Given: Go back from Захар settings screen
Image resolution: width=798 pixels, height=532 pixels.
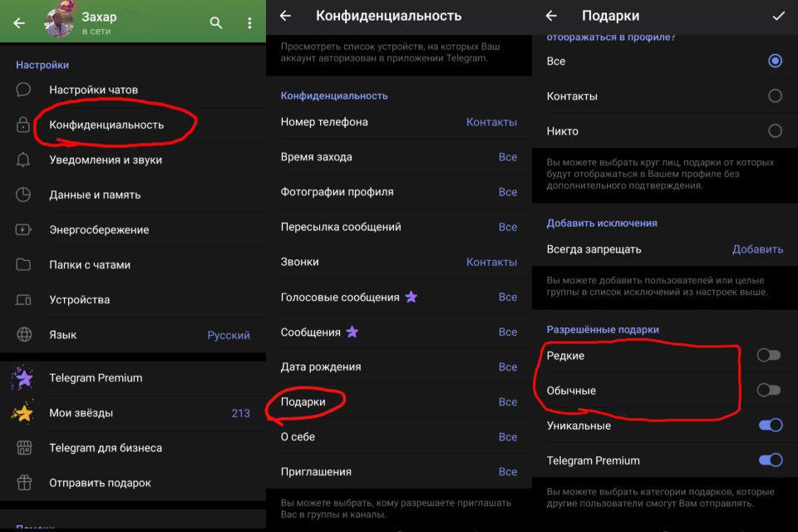Looking at the screenshot, I should [x=19, y=23].
